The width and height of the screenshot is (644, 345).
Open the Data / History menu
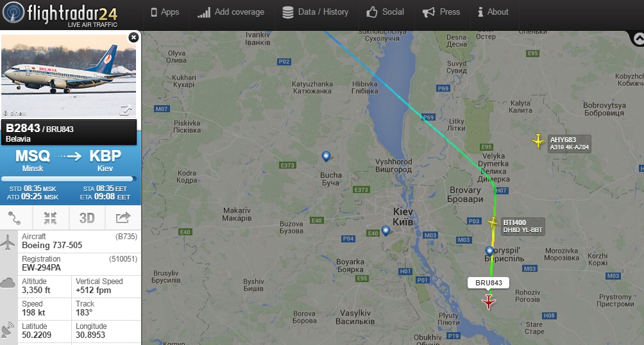316,12
